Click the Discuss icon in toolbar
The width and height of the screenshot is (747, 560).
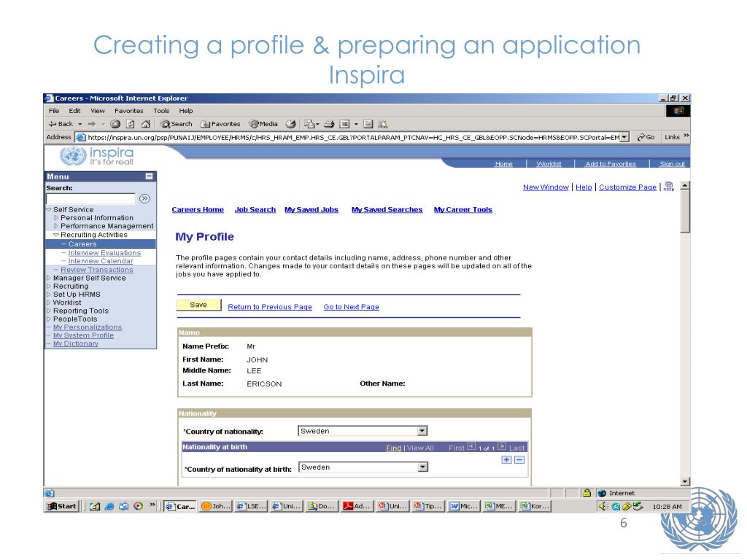tap(368, 124)
